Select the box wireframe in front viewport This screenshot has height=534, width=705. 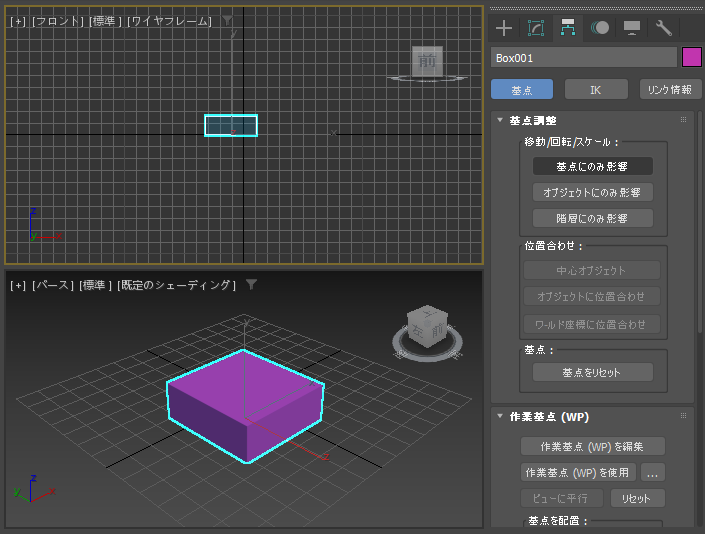coord(231,125)
